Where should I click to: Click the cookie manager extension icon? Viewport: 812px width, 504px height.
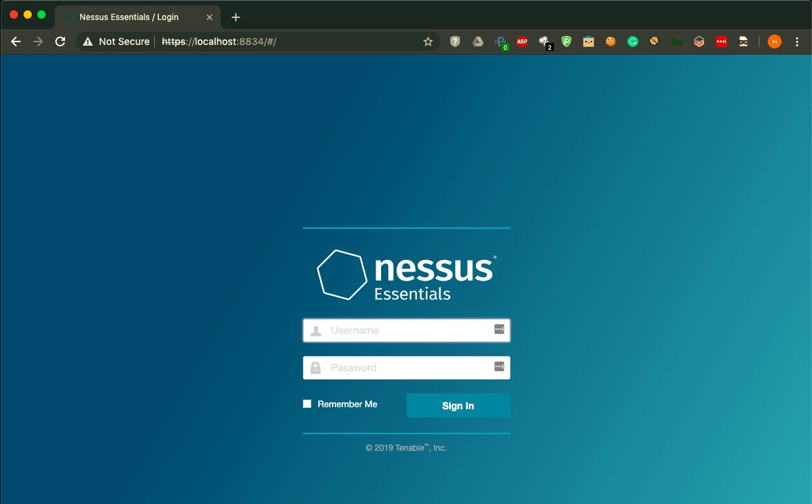tap(611, 41)
